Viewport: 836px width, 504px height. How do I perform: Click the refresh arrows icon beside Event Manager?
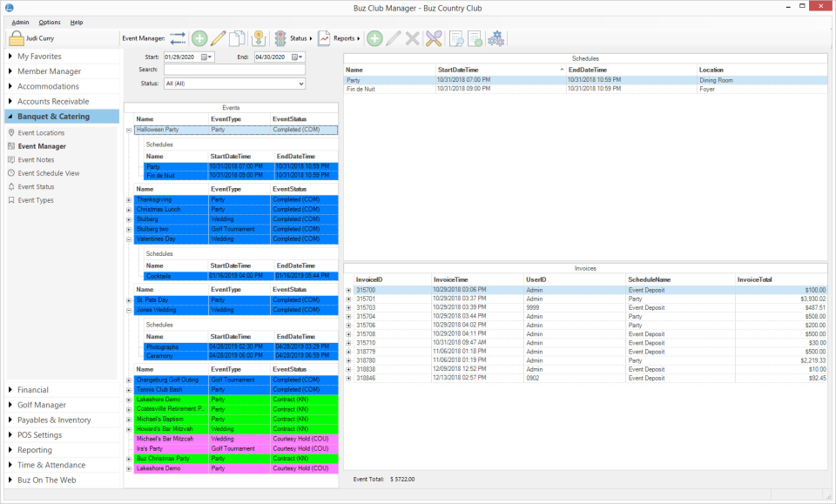[x=179, y=38]
